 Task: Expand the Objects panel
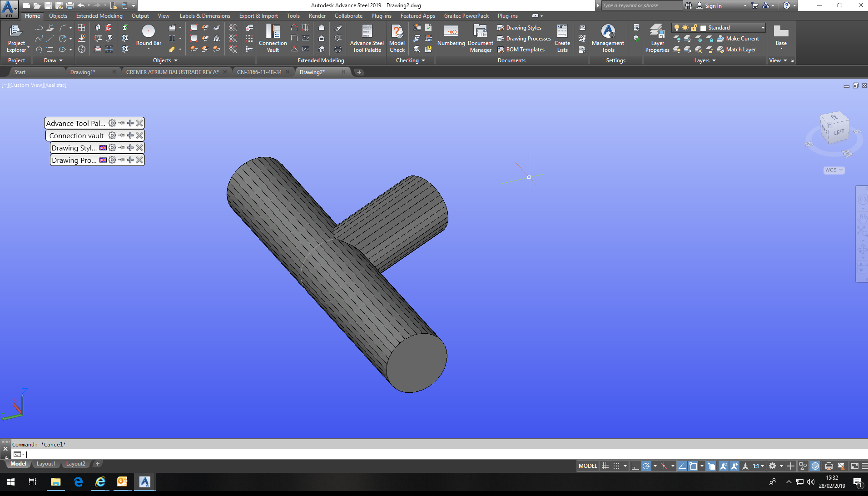pos(164,60)
